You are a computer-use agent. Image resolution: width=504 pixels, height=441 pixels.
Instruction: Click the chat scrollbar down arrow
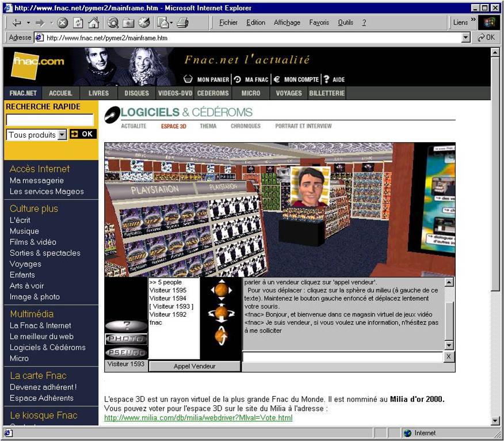point(449,345)
